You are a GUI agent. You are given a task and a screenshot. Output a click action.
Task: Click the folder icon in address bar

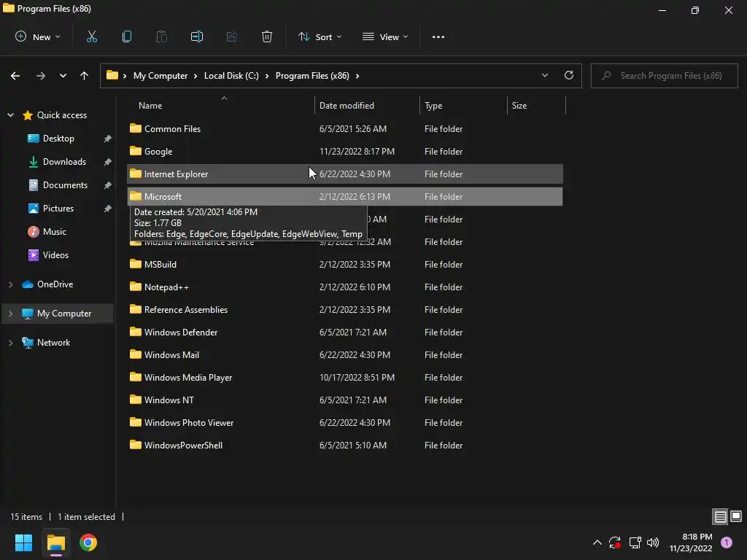(112, 75)
